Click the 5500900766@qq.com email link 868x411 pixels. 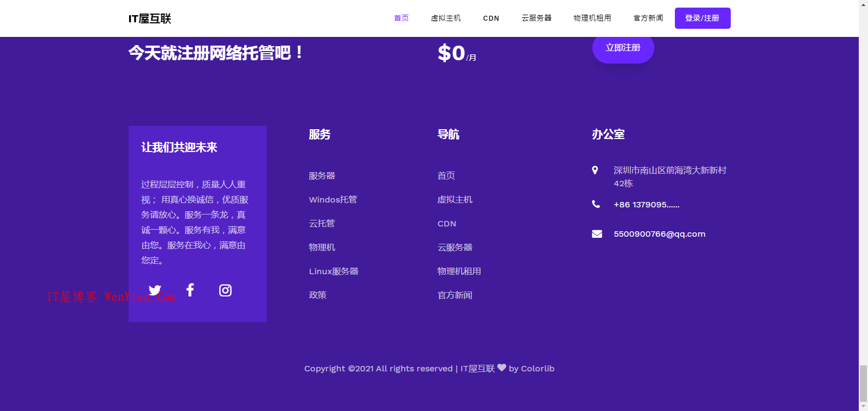(660, 234)
